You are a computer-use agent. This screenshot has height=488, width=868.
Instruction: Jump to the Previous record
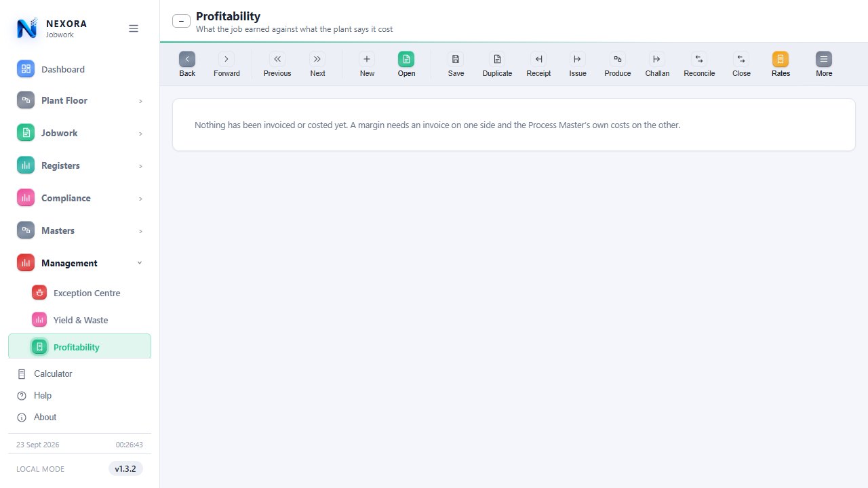click(x=277, y=64)
